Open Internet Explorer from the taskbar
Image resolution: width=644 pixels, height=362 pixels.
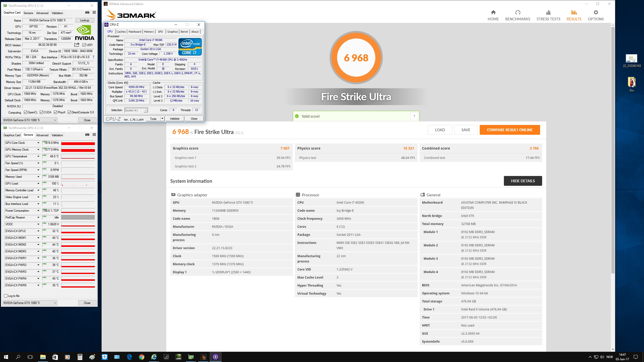154,357
